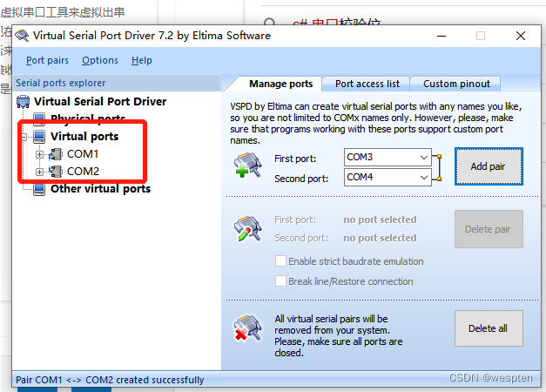
Task: Click the add pair connector icon
Action: pyautogui.click(x=248, y=166)
